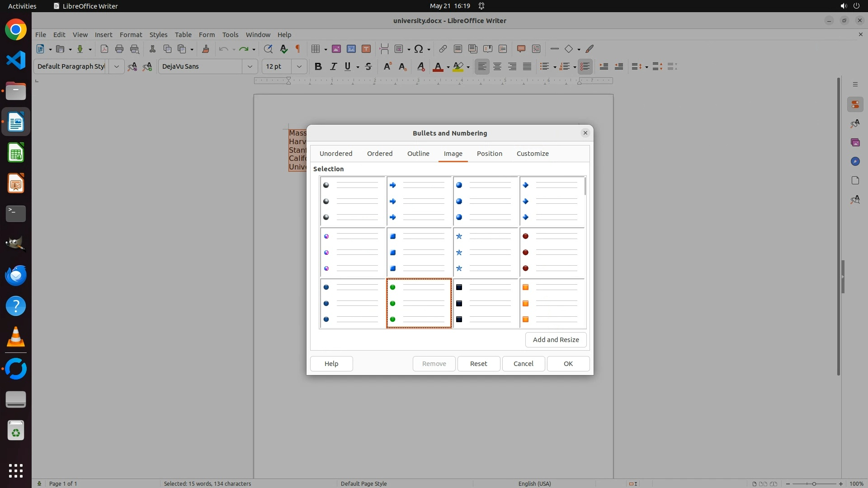Screen dimensions: 868x488
Task: Toggle the Center alignment button
Action: [x=497, y=66]
